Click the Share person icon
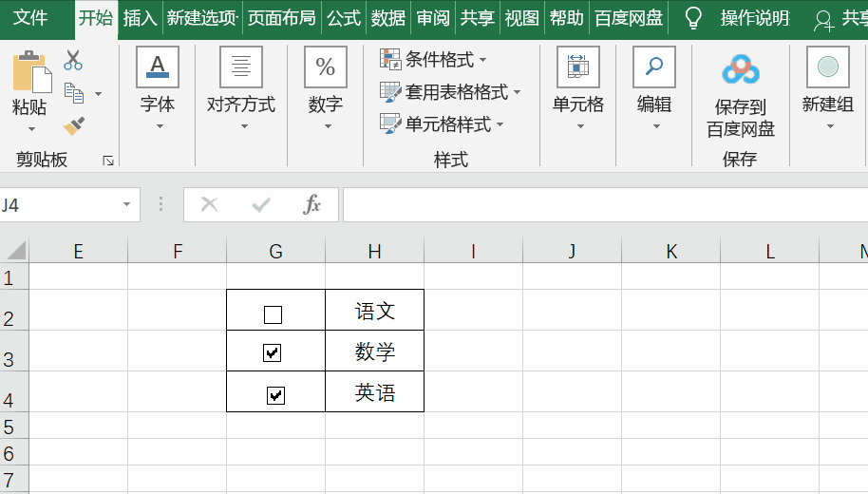The width and height of the screenshot is (868, 494). [x=823, y=21]
